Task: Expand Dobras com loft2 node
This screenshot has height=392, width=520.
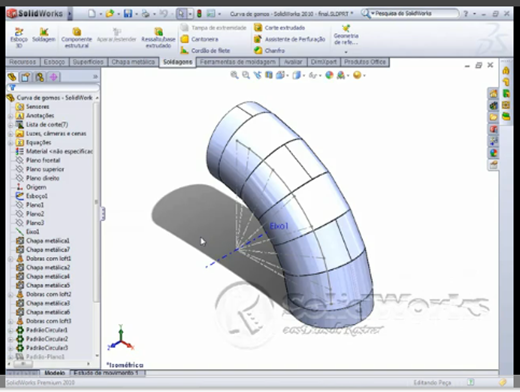Action: (10, 295)
